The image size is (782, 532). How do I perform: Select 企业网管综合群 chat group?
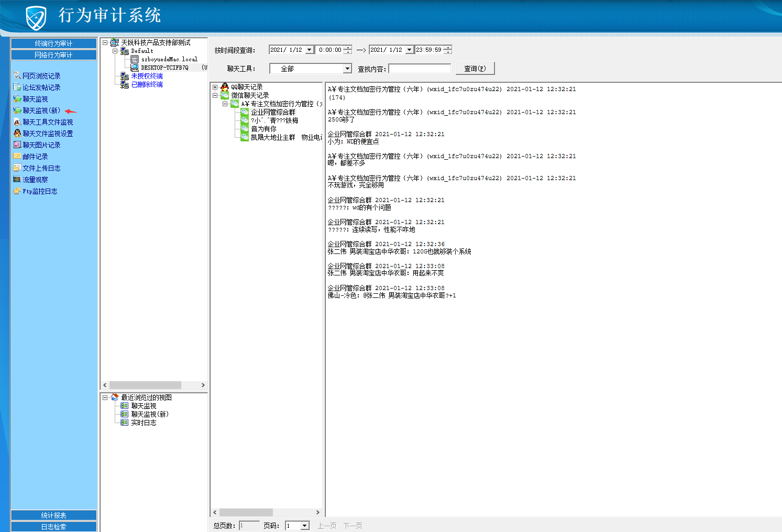tap(273, 112)
